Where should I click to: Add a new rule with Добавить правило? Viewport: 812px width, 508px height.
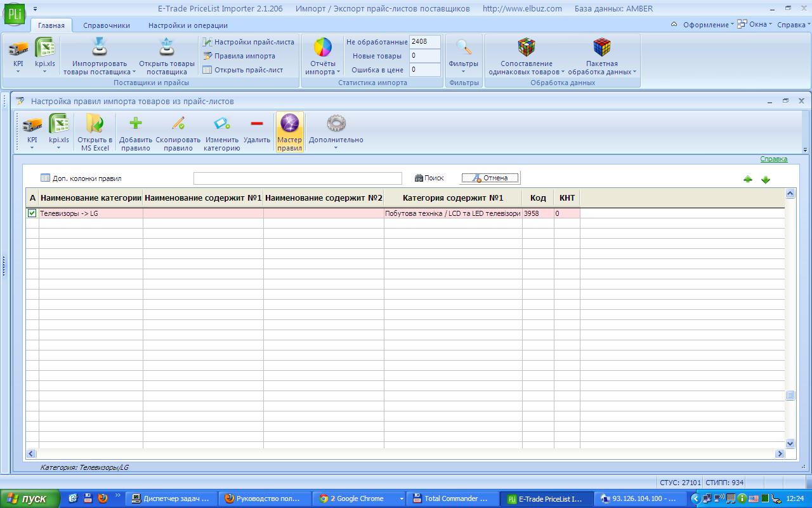(x=136, y=132)
